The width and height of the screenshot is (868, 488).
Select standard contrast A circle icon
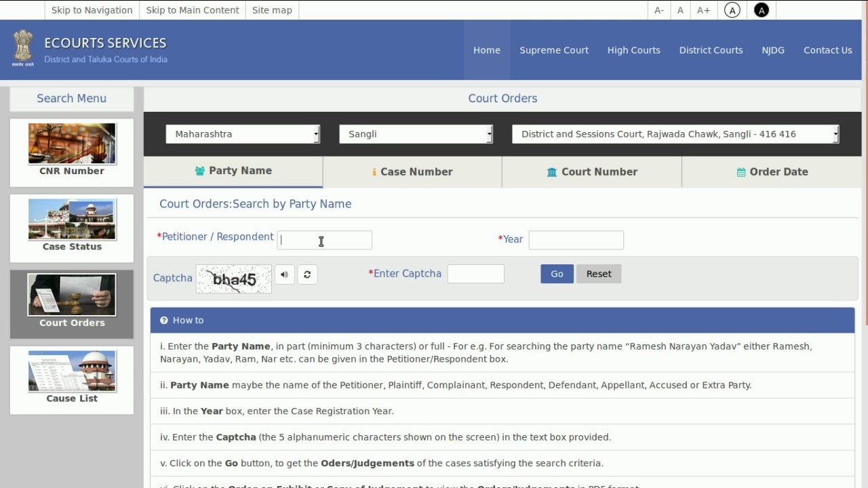pyautogui.click(x=732, y=10)
